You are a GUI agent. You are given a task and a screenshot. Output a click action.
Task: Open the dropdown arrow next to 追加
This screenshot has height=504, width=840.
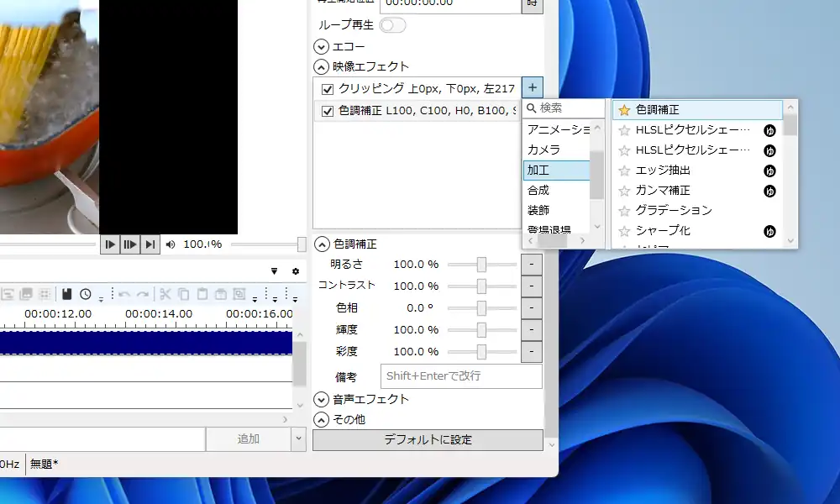[298, 438]
